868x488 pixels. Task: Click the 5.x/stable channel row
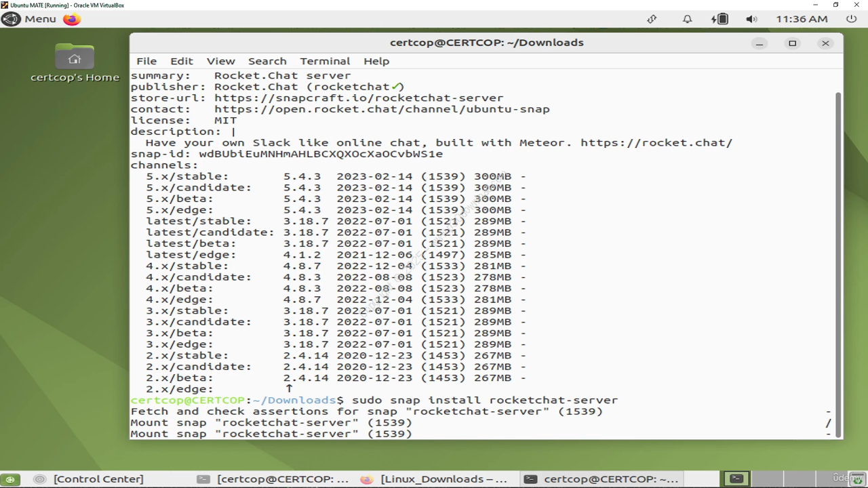click(336, 176)
